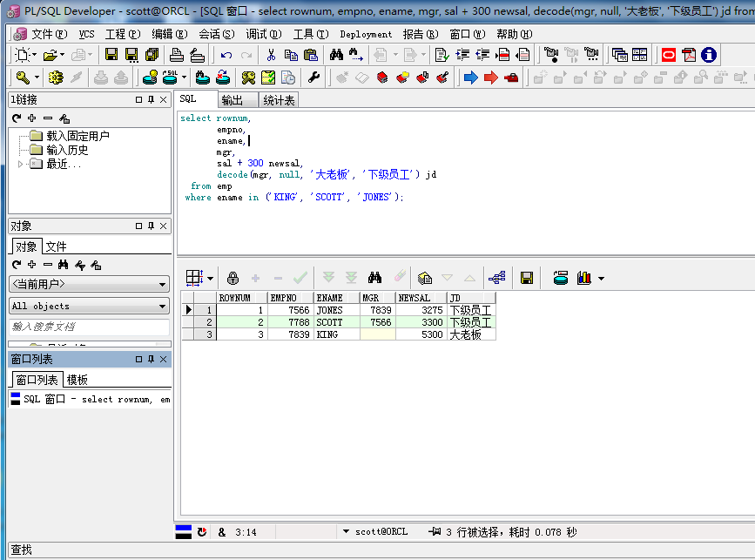Select the SQL 窗口 entry in window list

tap(91, 399)
